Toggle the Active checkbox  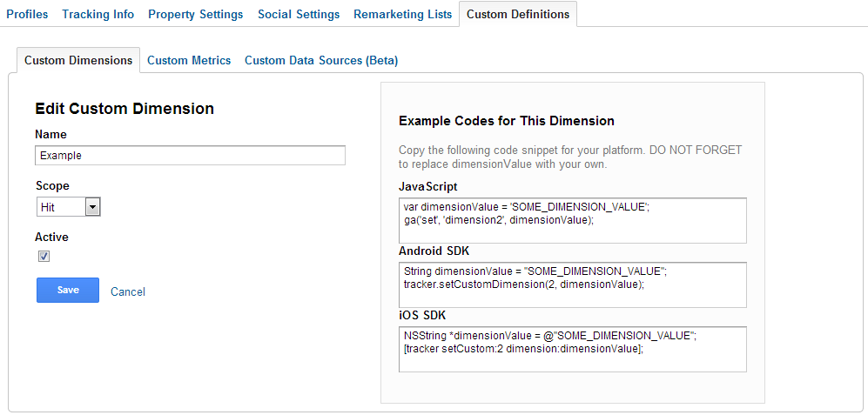coord(44,256)
